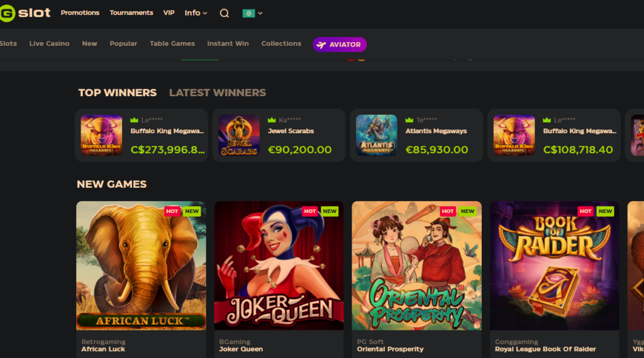The width and height of the screenshot is (644, 358).
Task: Click the crown icon beside Ka*****
Action: point(272,120)
